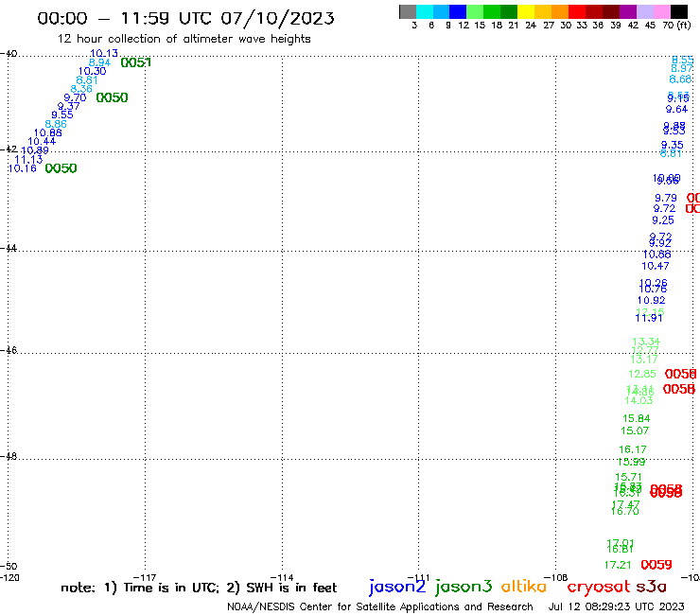Click the wave height value 17.21
Viewport: 700px width, 615px height.
[x=618, y=565]
